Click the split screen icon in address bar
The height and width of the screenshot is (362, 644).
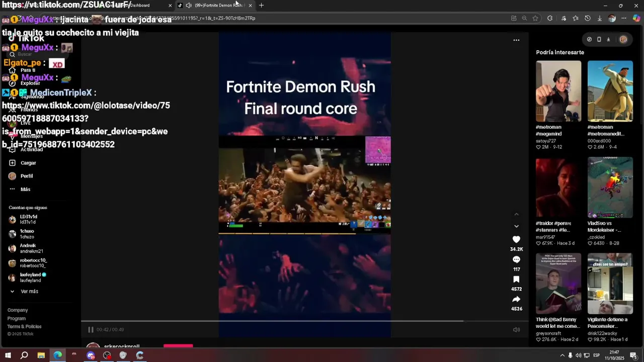pos(514,18)
